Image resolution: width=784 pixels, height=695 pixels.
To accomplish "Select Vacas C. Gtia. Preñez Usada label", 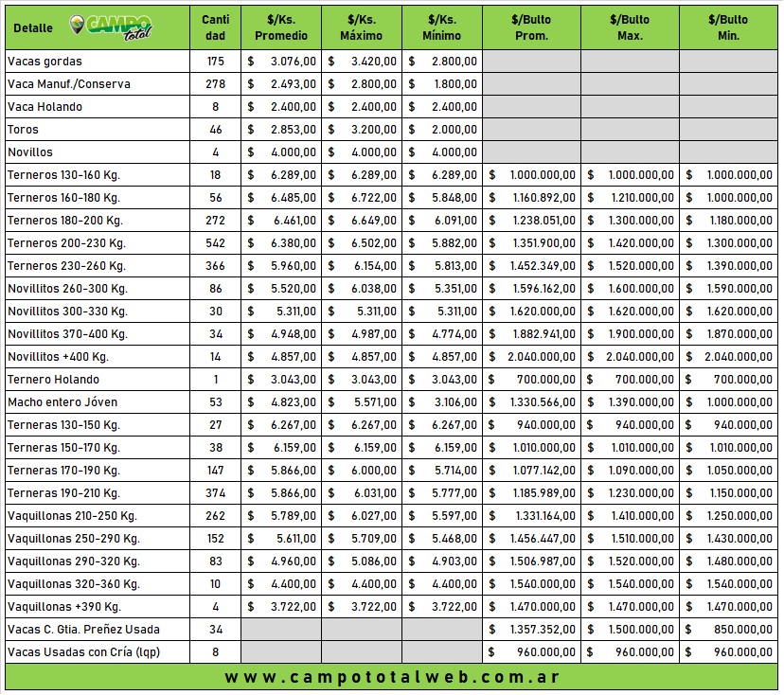I will coord(83,630).
